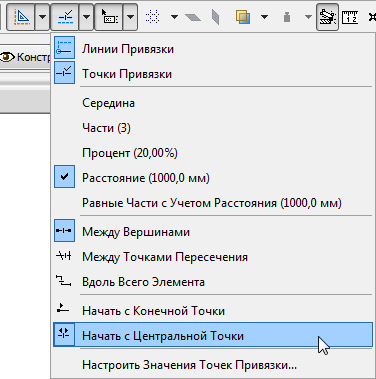
Task: Choose Равные Части с Учетом Расстояния option
Action: tap(213, 203)
